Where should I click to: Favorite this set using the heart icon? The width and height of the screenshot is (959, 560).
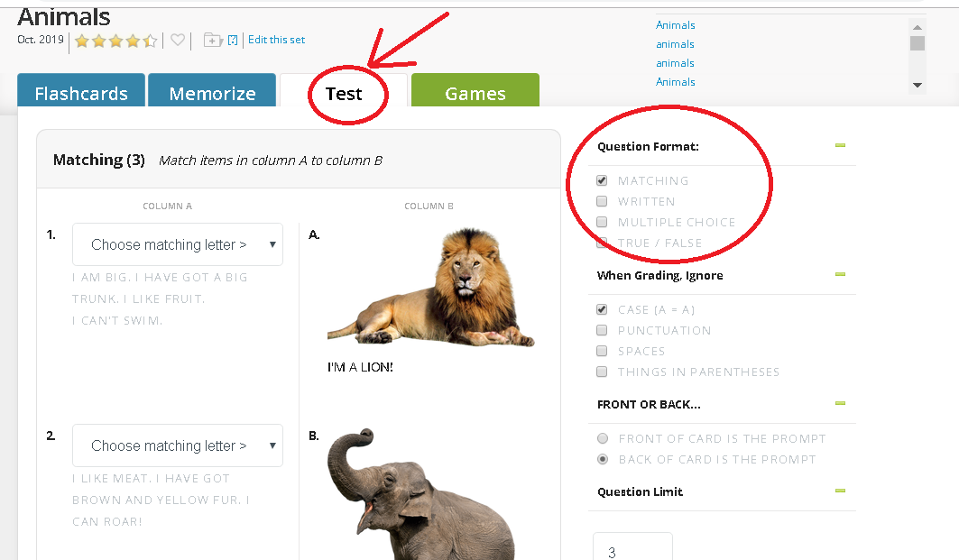[x=178, y=40]
